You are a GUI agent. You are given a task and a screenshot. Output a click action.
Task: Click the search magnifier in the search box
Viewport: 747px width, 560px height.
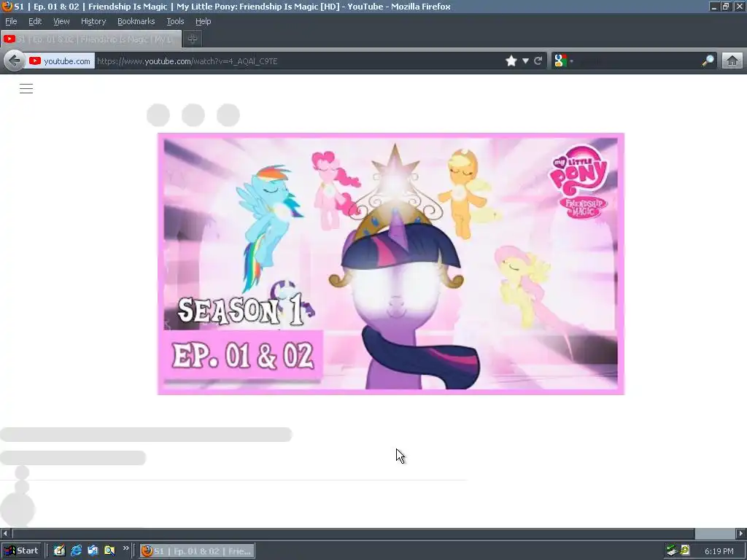coord(708,61)
